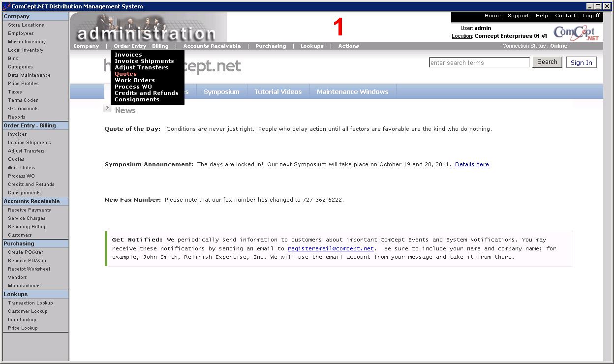This screenshot has width=614, height=364.
Task: Click the Search button
Action: 547,62
